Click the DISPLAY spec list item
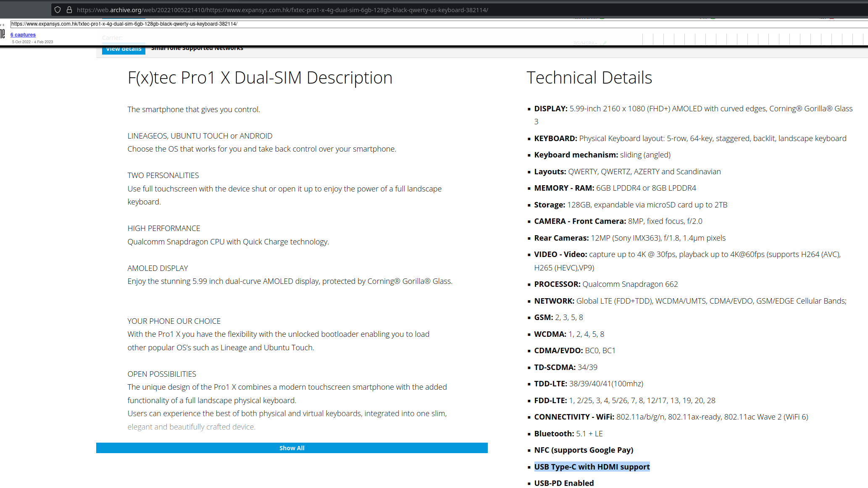 (x=693, y=109)
